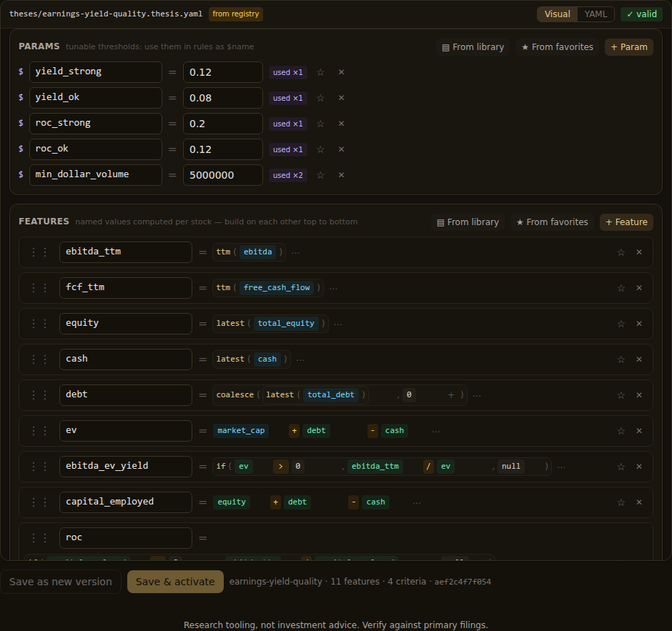Select the total_debt token in debt row
This screenshot has height=631, width=672.
[x=331, y=395]
